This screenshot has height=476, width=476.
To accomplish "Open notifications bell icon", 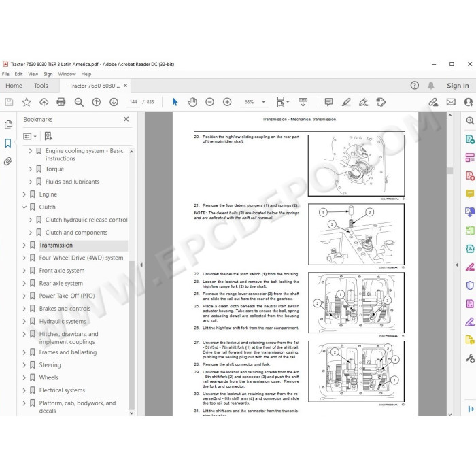I will [430, 86].
